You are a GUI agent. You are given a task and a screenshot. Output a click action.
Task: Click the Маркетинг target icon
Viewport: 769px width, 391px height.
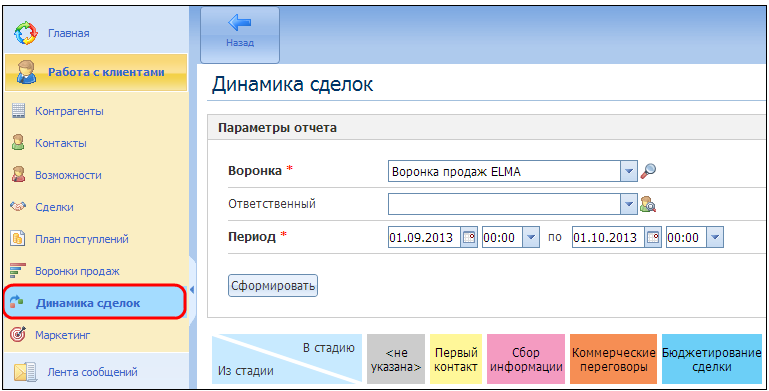pos(18,335)
